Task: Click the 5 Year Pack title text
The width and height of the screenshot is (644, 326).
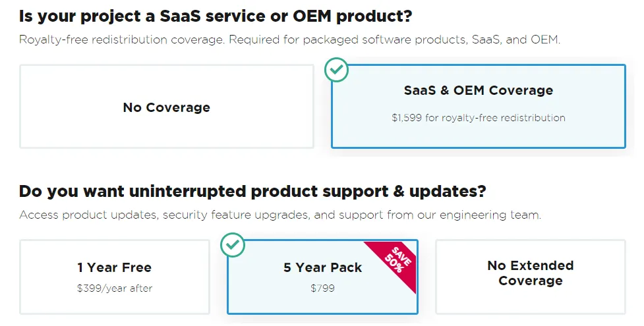Action: pos(322,267)
